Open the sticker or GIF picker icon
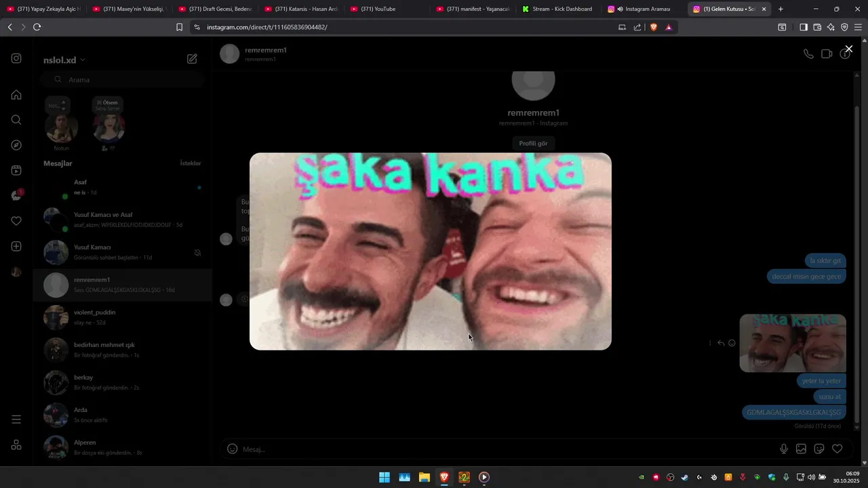868x488 pixels. point(819,449)
